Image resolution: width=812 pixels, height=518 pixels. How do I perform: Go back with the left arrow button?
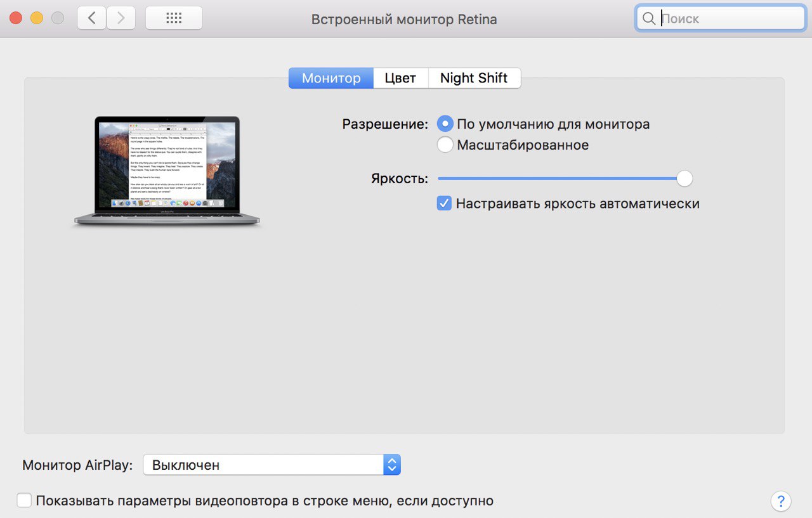(92, 18)
